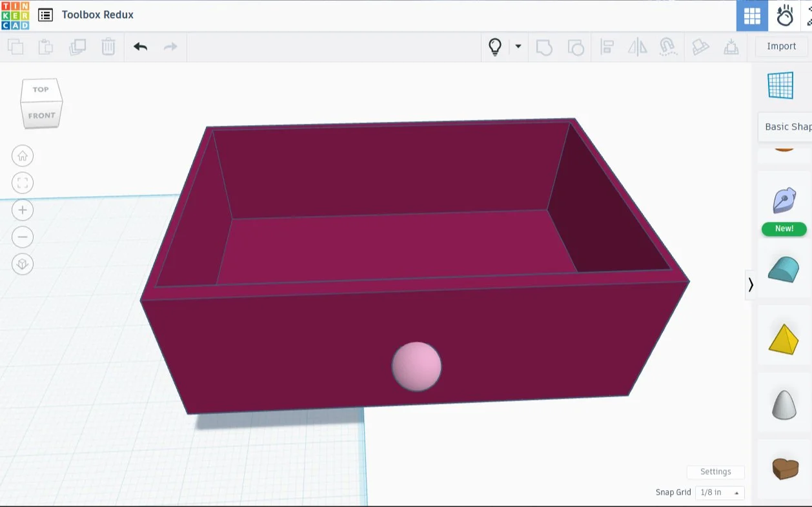Switch to orthographic view cube icon
The height and width of the screenshot is (507, 812).
tap(23, 264)
